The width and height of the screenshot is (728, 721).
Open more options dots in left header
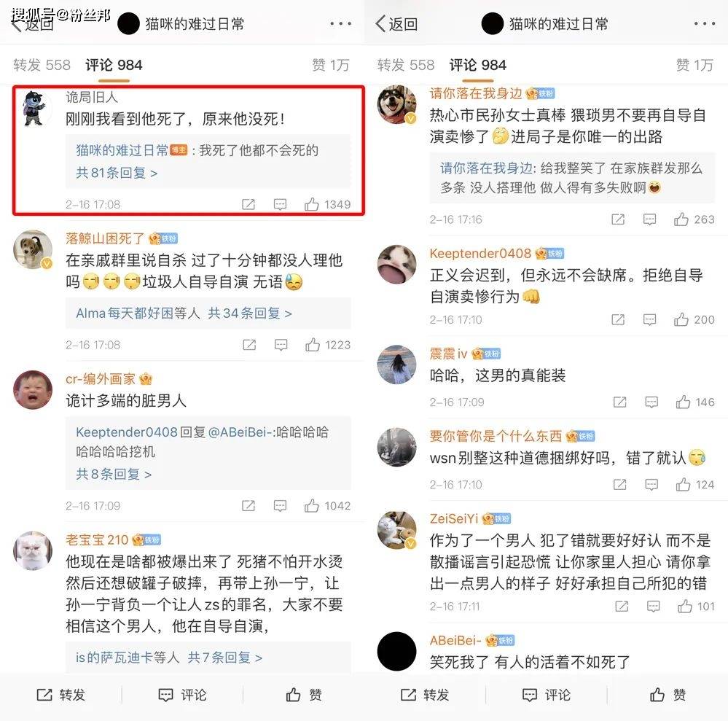coord(341,23)
